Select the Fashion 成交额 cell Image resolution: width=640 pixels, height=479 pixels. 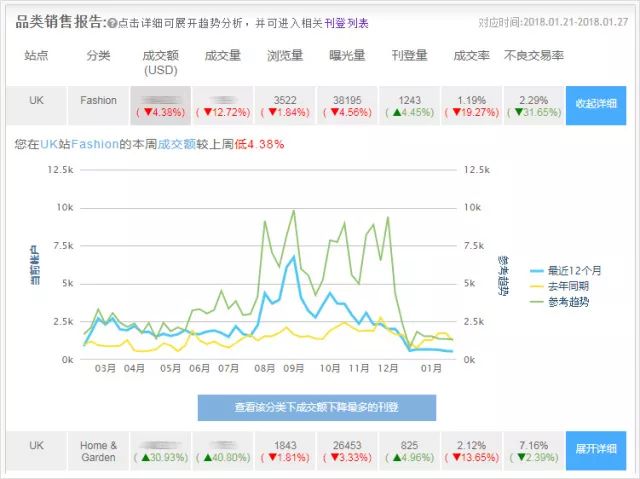[x=160, y=105]
